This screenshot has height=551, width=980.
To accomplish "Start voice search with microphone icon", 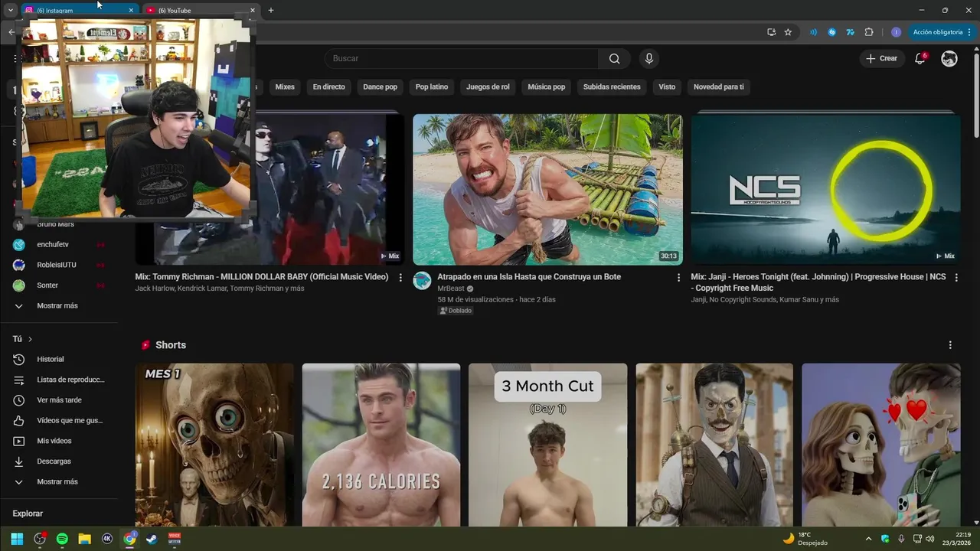I will coord(649,59).
